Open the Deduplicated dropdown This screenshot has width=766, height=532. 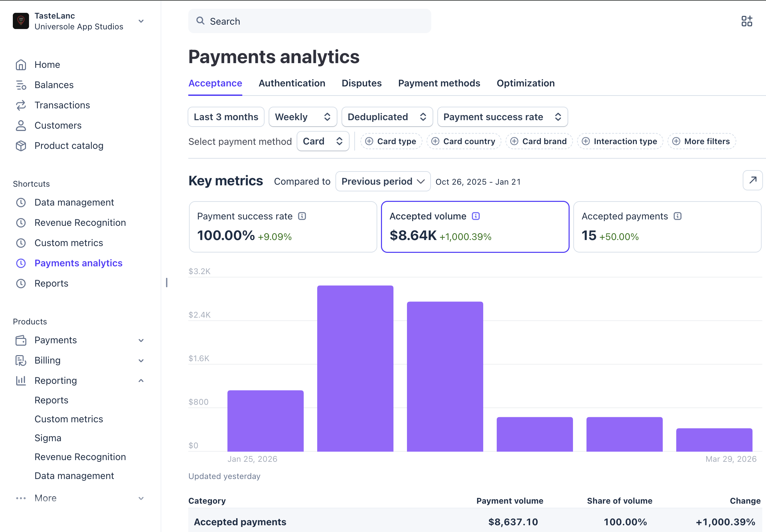click(387, 117)
